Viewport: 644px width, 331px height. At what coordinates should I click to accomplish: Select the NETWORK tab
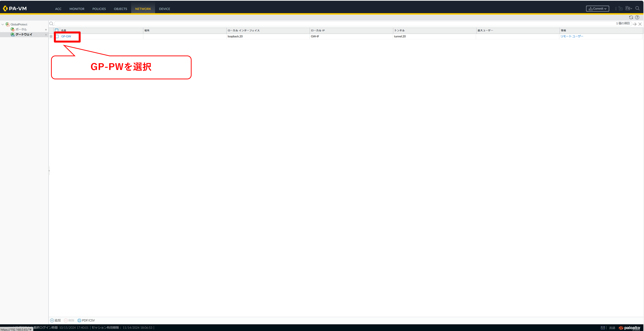pos(143,9)
